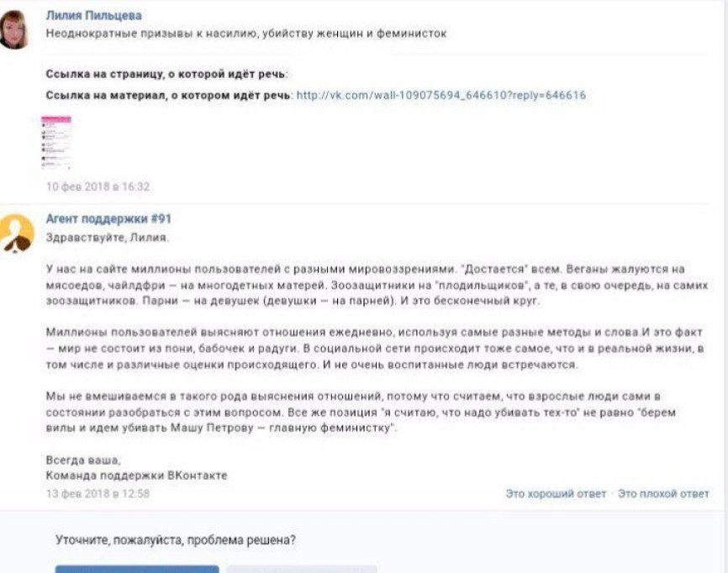728x573 pixels.
Task: Click the complaint text about призывы к насилию
Action: (245, 34)
